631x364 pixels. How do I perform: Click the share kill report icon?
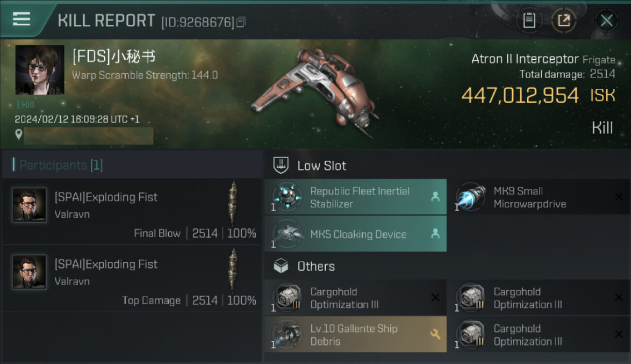(x=564, y=20)
